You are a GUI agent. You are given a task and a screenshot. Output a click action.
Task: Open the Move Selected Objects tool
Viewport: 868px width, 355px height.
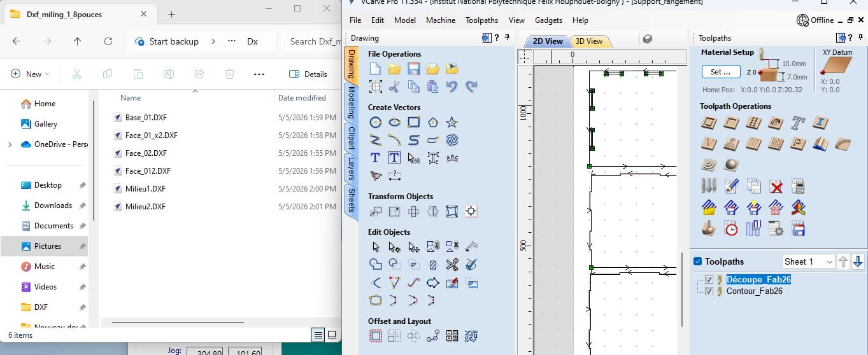[x=376, y=211]
